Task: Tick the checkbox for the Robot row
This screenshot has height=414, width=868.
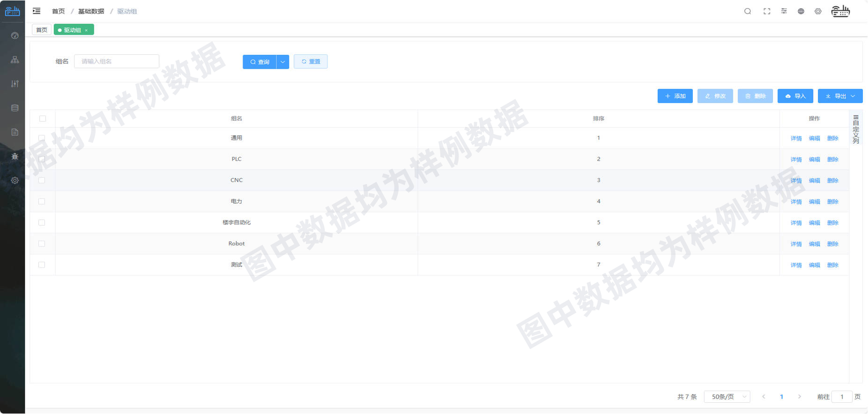Action: pyautogui.click(x=42, y=244)
